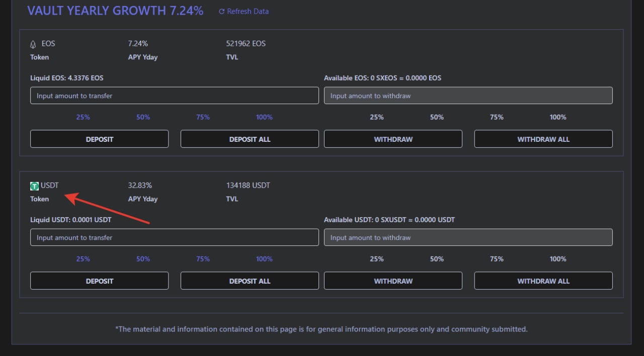Screen dimensions: 644x356
Task: Click the USDT Tether token icon
Action: click(x=34, y=186)
